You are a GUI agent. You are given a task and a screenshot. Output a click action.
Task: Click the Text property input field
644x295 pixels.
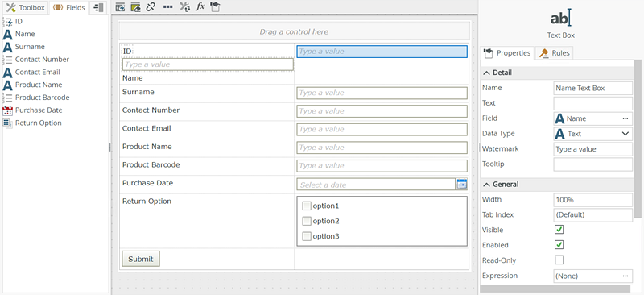(593, 103)
